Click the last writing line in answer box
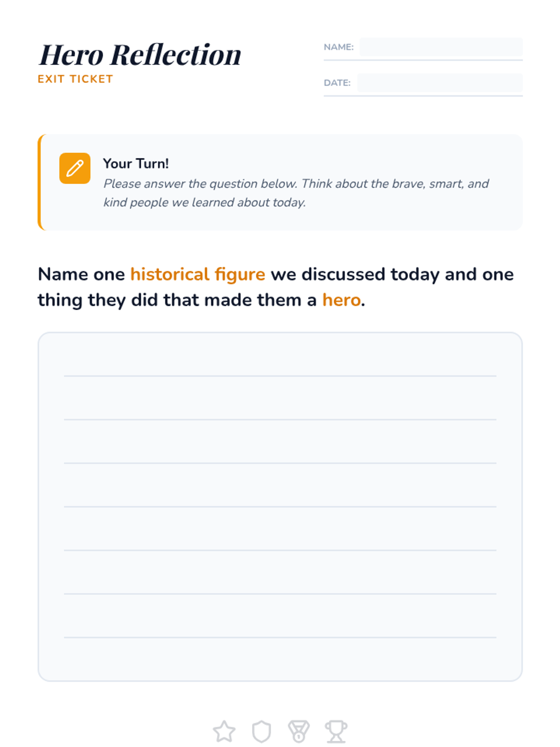The image size is (560, 747). click(x=280, y=637)
